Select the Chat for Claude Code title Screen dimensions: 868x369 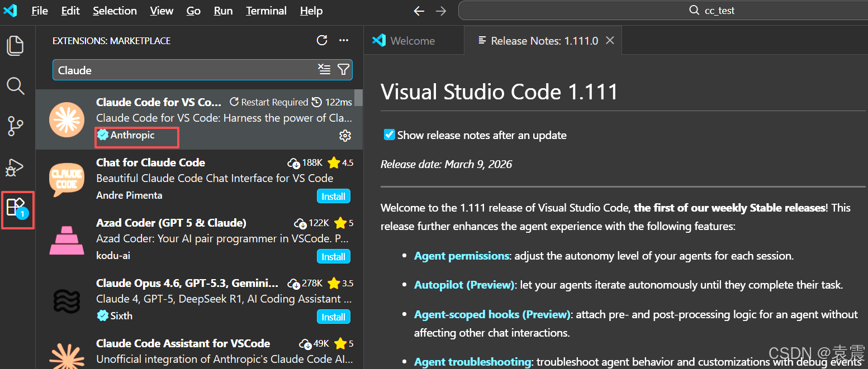click(150, 162)
